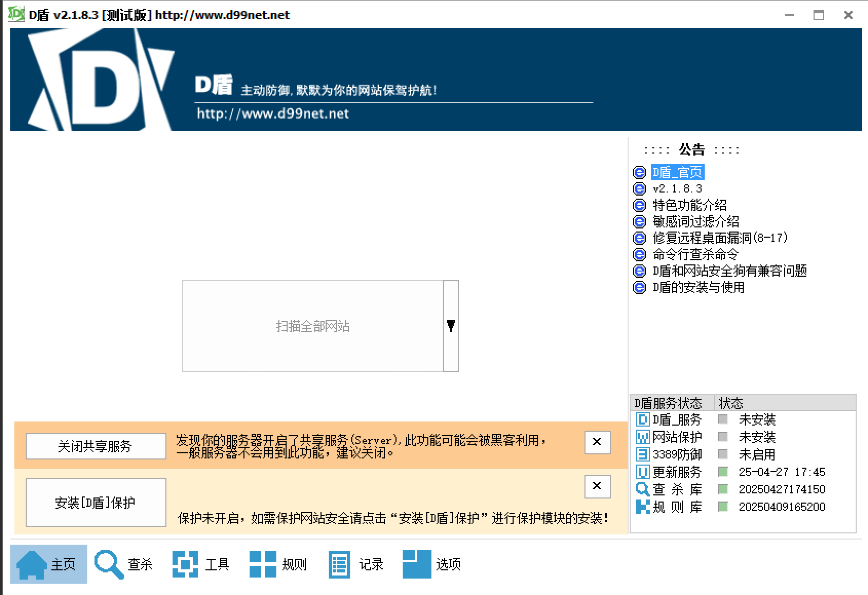
Task: Dismiss the protection not enabled notice
Action: tap(597, 486)
